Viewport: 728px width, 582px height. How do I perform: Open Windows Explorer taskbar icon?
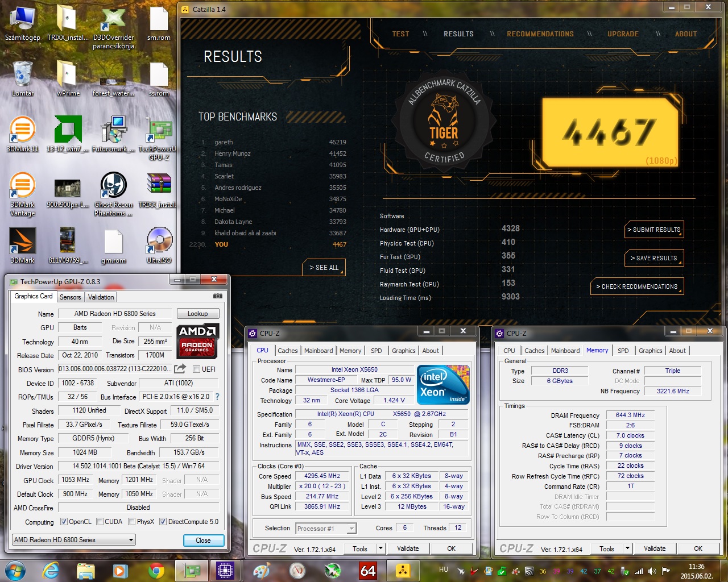[x=86, y=570]
